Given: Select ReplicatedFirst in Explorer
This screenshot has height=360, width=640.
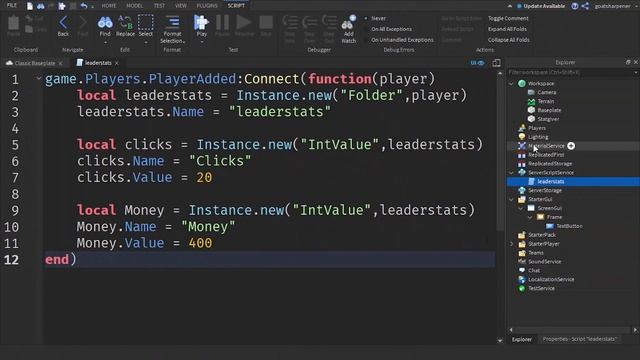Looking at the screenshot, I should pyautogui.click(x=546, y=155).
